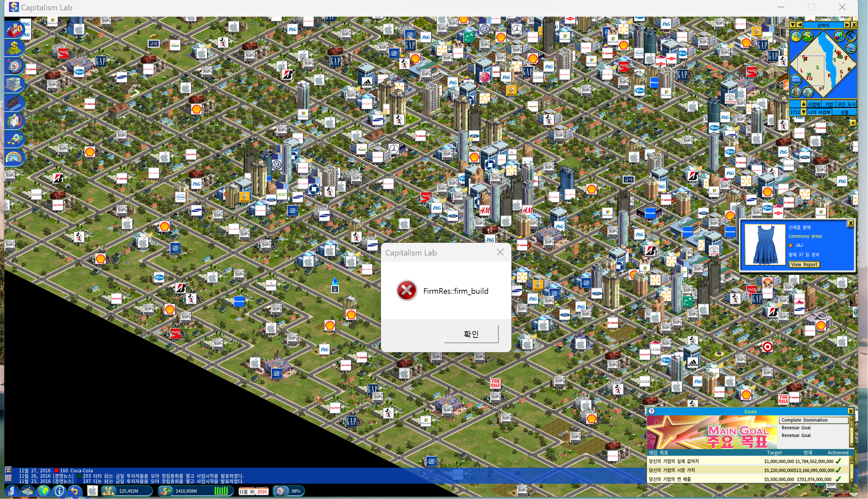This screenshot has width=868, height=499.
Task: Open the 11월 23 다논 news message
Action: (x=131, y=481)
